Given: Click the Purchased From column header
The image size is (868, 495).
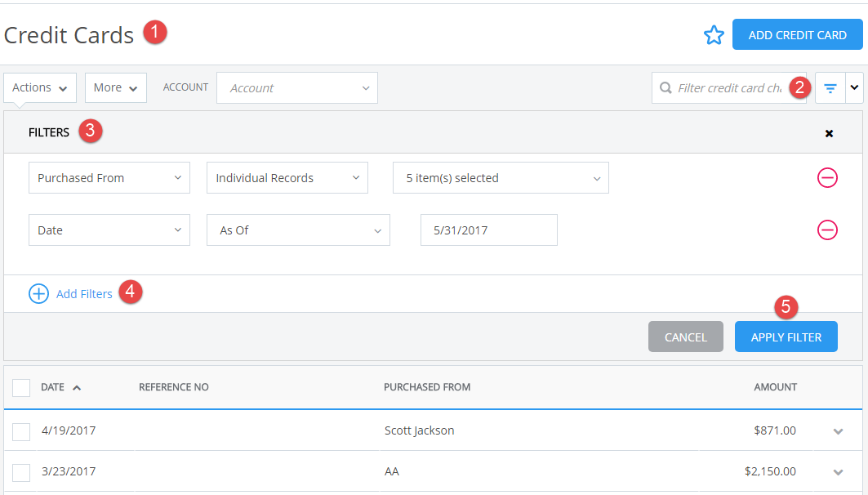Looking at the screenshot, I should click(x=427, y=387).
